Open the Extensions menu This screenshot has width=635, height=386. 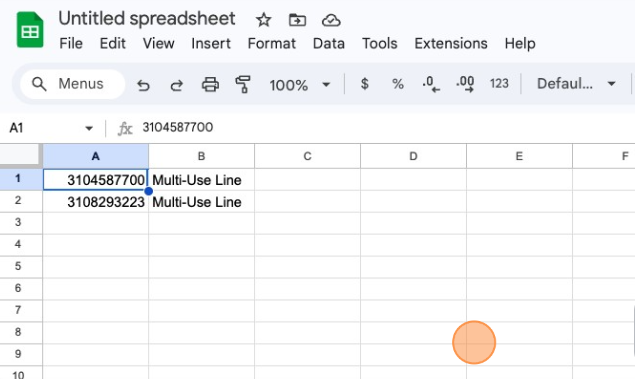pos(451,43)
